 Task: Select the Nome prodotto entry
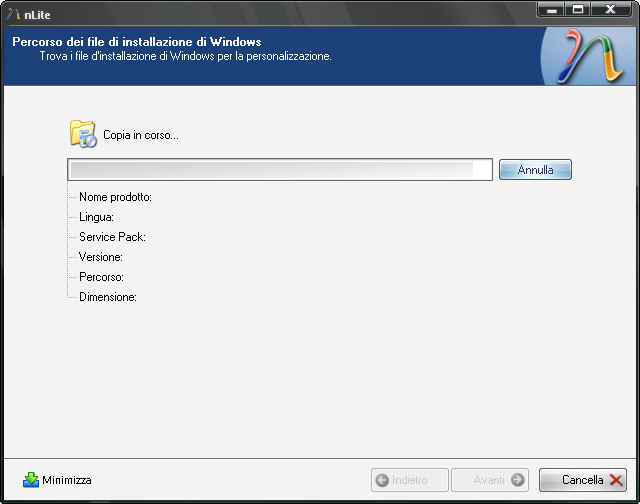point(115,197)
